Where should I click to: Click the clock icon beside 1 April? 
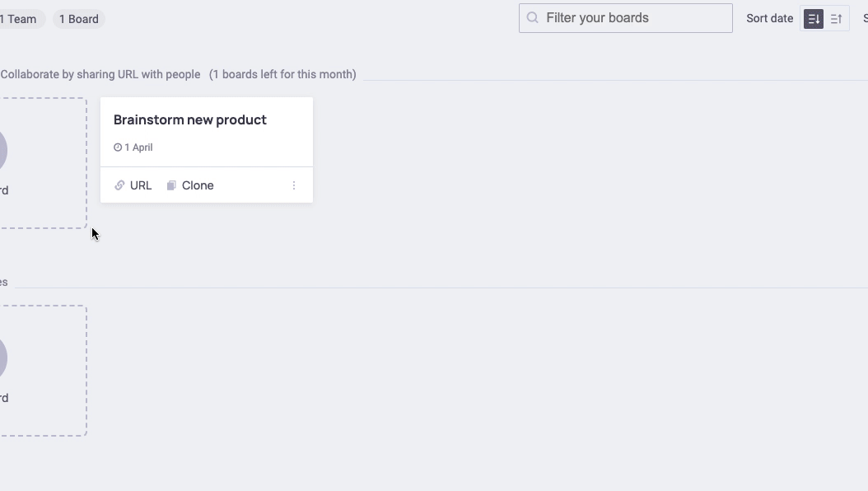[x=118, y=147]
